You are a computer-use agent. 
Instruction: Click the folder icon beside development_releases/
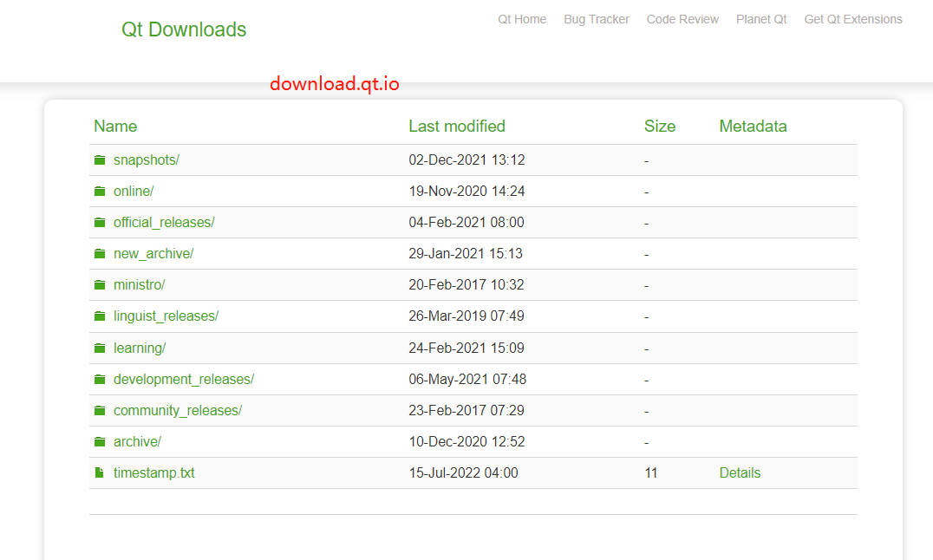100,379
